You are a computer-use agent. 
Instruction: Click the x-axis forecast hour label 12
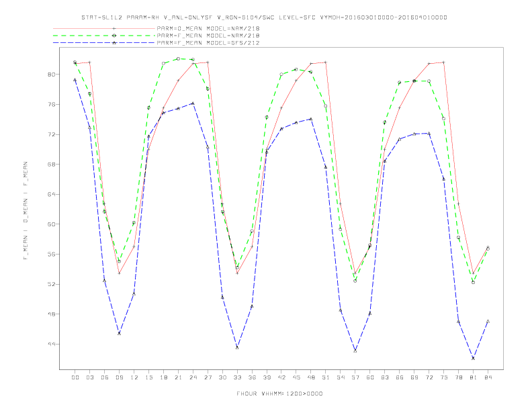134,377
